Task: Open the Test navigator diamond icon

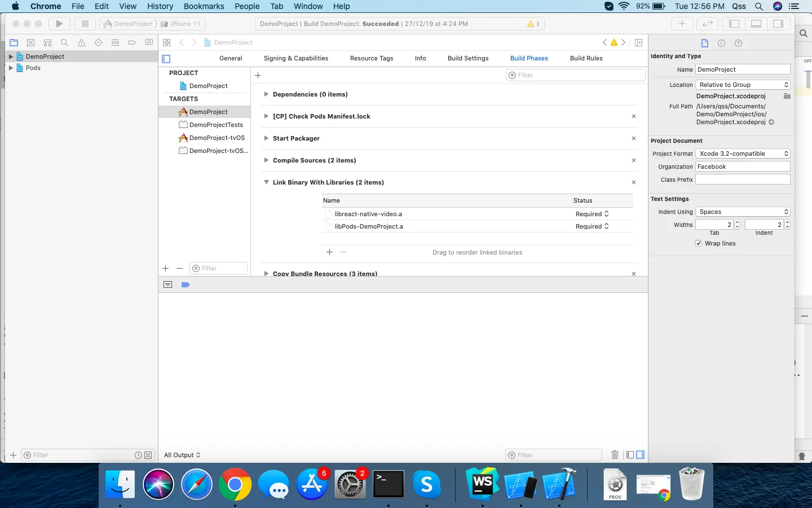Action: 98,42
